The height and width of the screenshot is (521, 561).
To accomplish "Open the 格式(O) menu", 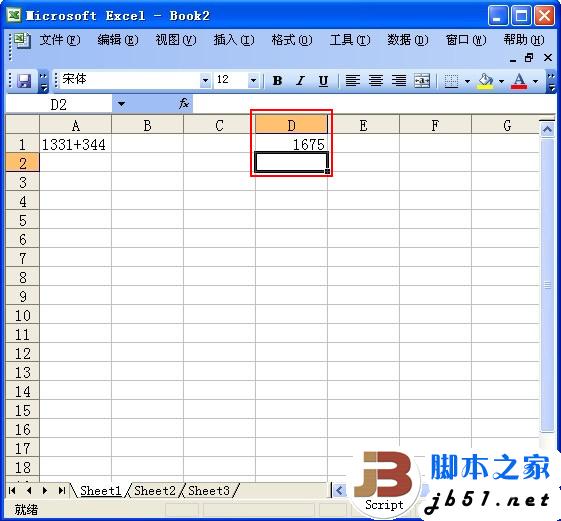I will point(292,40).
